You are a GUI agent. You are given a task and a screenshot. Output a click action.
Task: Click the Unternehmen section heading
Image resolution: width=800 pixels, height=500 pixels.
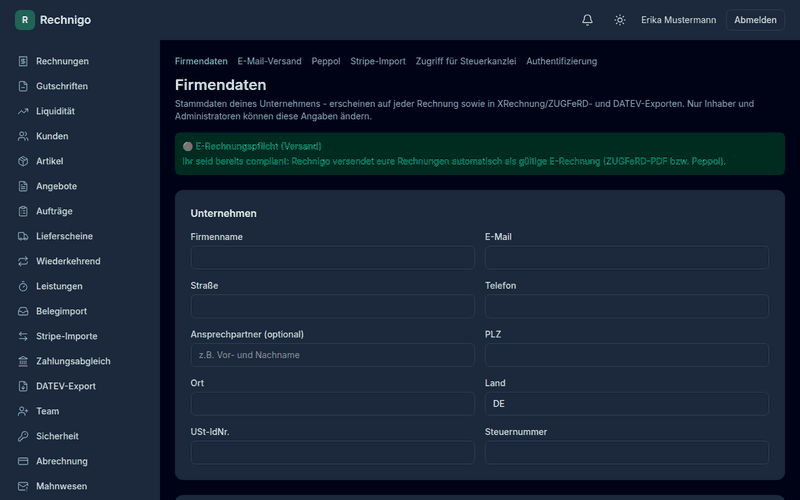[x=223, y=214]
